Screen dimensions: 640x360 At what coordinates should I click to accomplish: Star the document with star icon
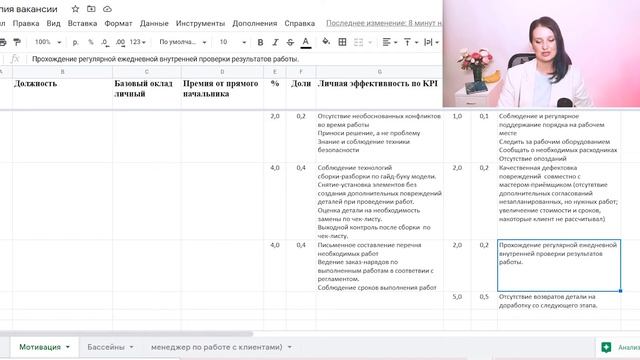75,9
